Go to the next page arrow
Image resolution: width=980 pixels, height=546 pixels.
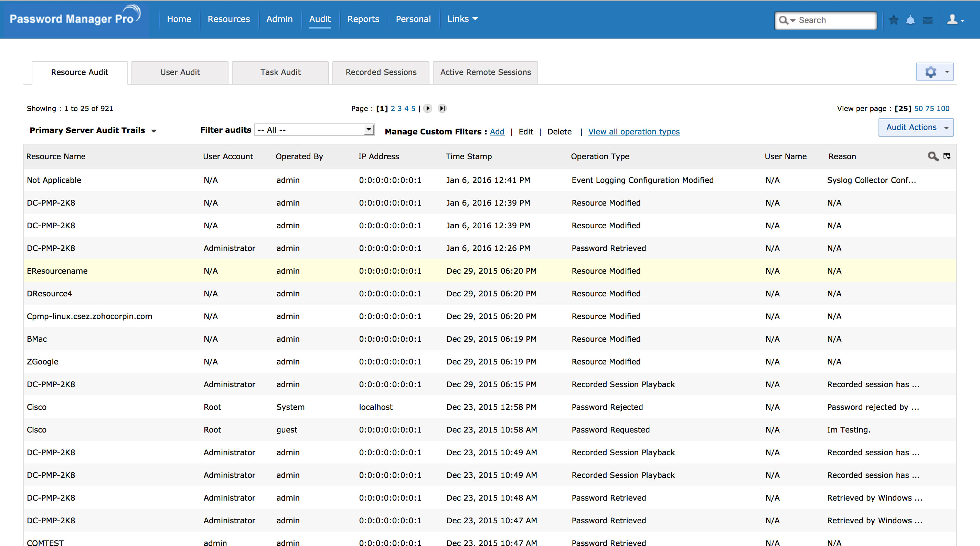tap(428, 108)
